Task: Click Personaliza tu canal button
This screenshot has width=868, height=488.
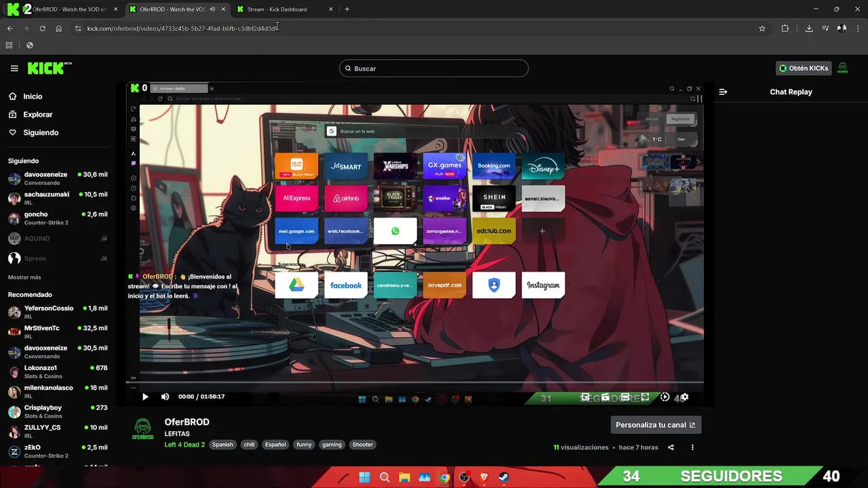Action: click(656, 425)
